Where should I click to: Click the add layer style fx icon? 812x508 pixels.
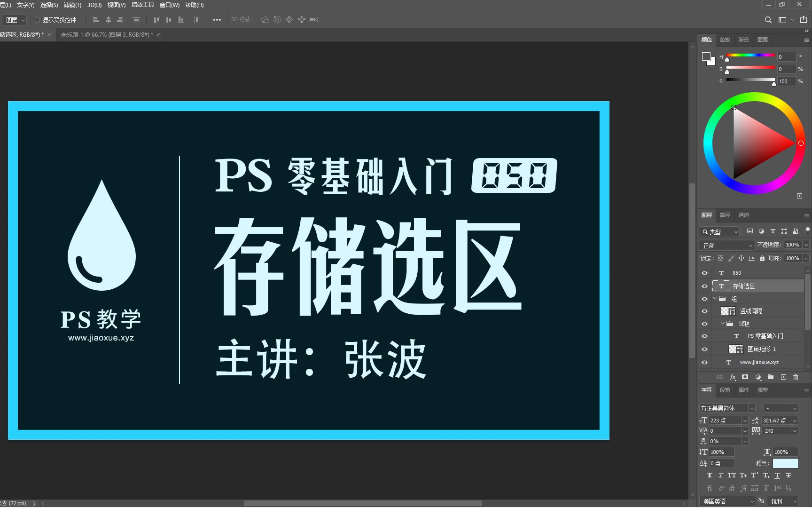pos(733,377)
